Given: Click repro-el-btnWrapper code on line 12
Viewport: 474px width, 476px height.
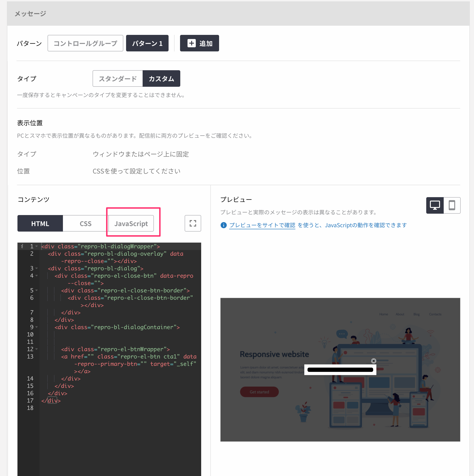Looking at the screenshot, I should coord(115,349).
